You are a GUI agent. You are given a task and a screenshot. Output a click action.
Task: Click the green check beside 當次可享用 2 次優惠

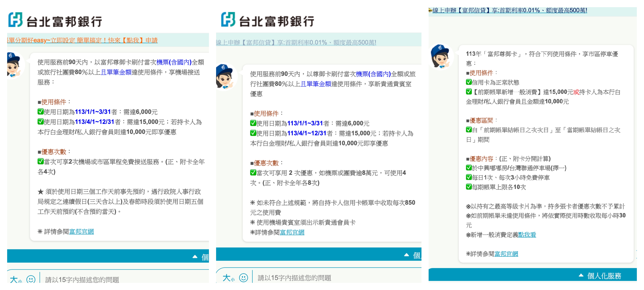pos(253,172)
